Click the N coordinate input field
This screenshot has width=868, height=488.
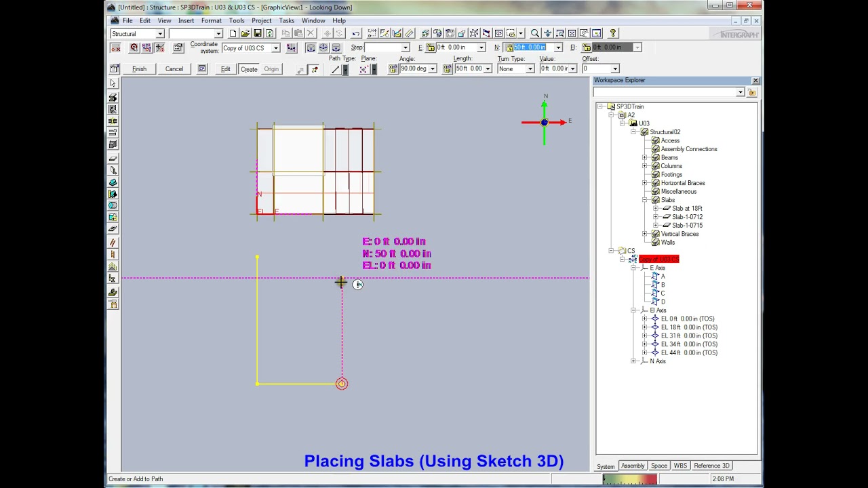533,47
